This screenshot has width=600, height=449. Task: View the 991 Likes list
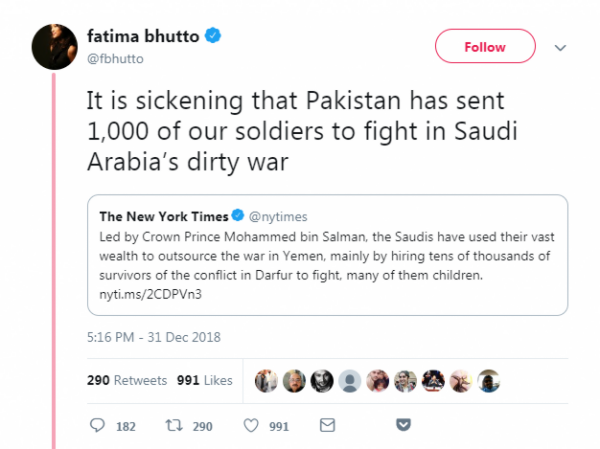204,381
